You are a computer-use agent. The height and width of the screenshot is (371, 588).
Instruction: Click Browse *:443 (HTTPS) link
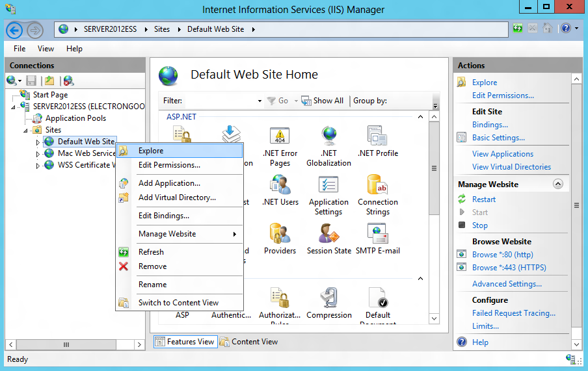[x=509, y=268]
